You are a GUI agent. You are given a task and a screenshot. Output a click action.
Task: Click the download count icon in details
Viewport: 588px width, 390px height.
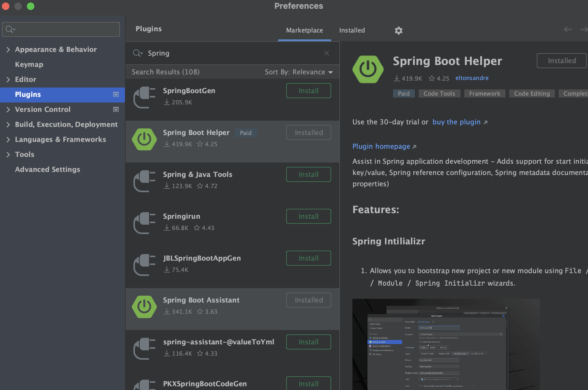(396, 78)
